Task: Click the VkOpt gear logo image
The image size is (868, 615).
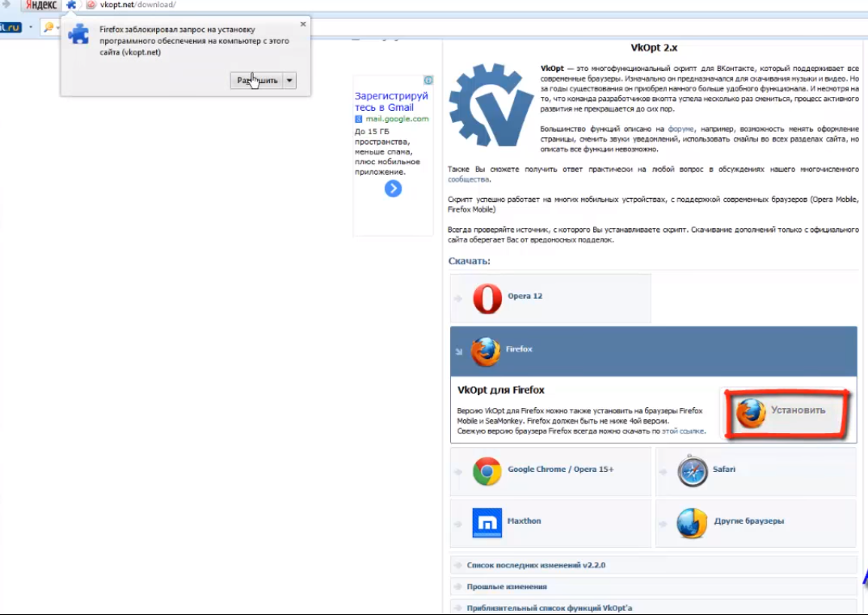Action: pos(491,104)
